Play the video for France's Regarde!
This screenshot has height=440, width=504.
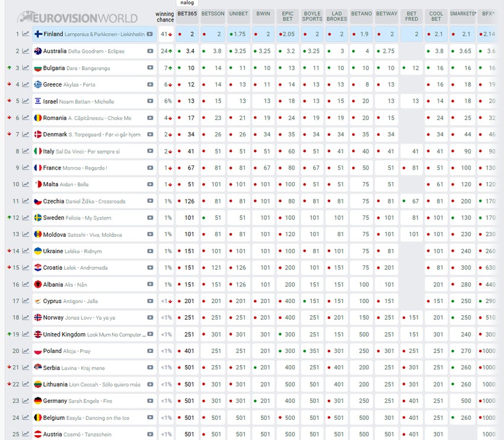(150, 168)
